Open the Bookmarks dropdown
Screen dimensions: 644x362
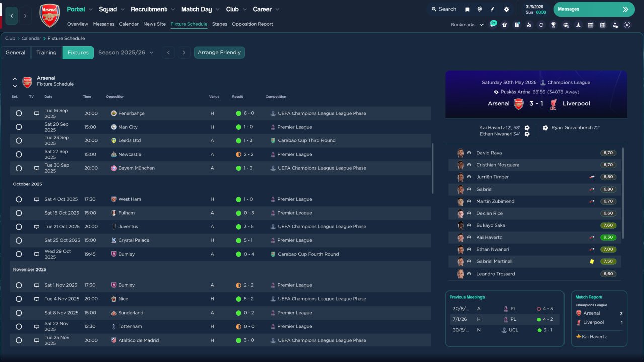click(x=467, y=25)
